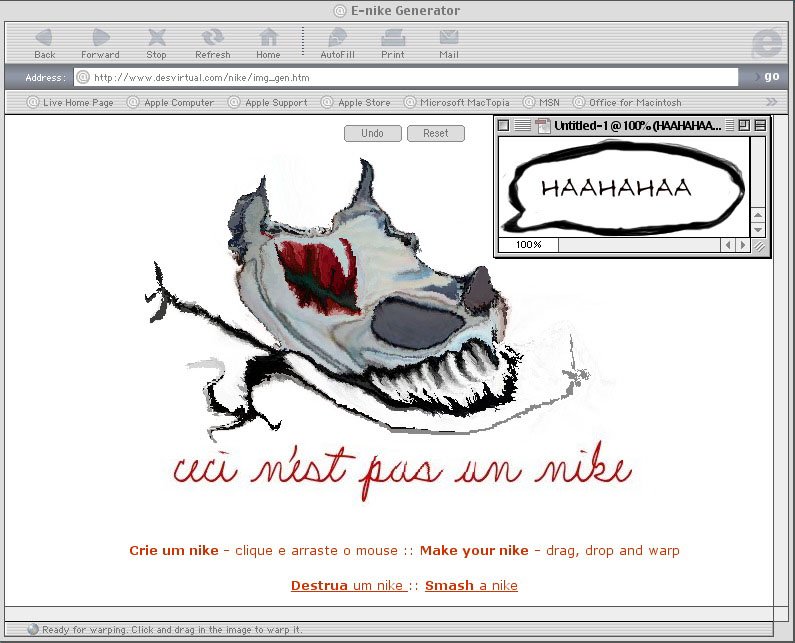The image size is (795, 643).
Task: Click the Undo button
Action: [373, 133]
